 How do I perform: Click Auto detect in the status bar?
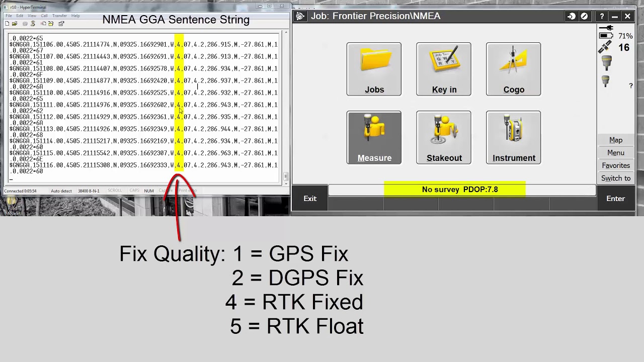coord(61,191)
